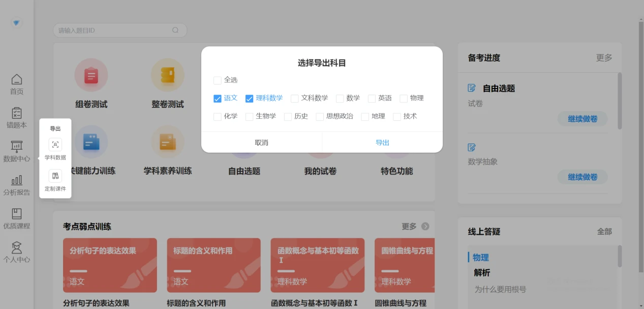Open 整卷测试 yellow icon
Viewport: 644px width, 309px height.
click(x=167, y=75)
